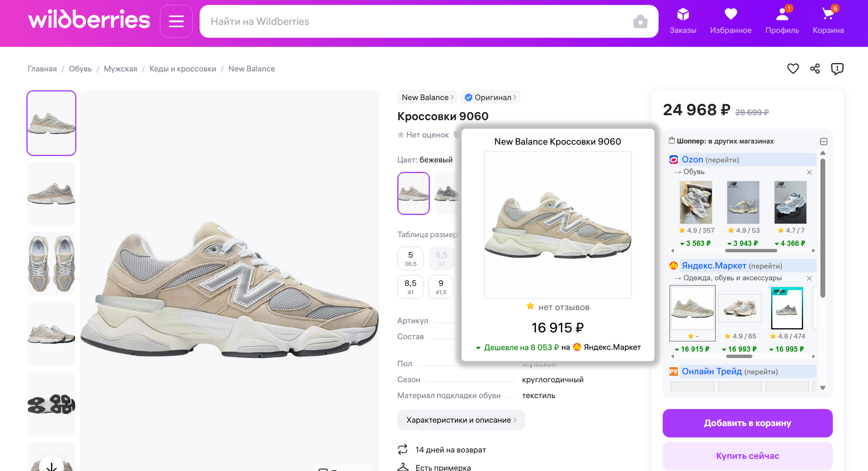Collapse the Шоппер panel
The width and height of the screenshot is (868, 471).
[823, 141]
